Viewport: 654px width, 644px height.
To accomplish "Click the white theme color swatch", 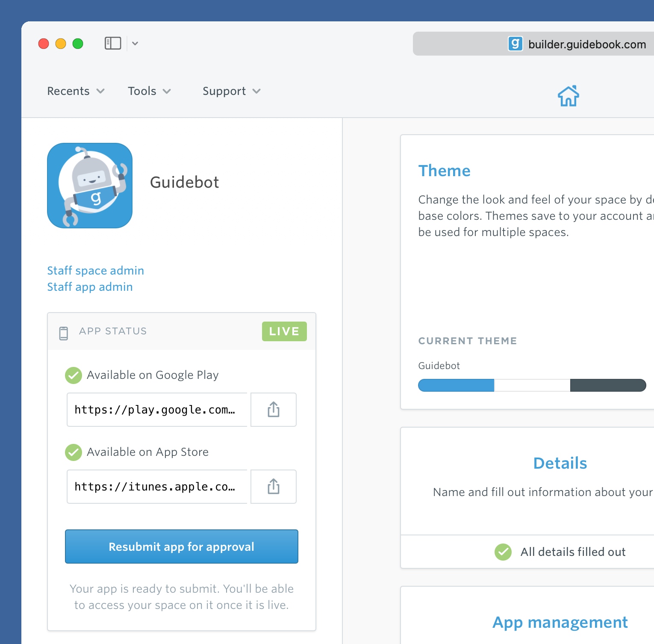I will [x=532, y=385].
